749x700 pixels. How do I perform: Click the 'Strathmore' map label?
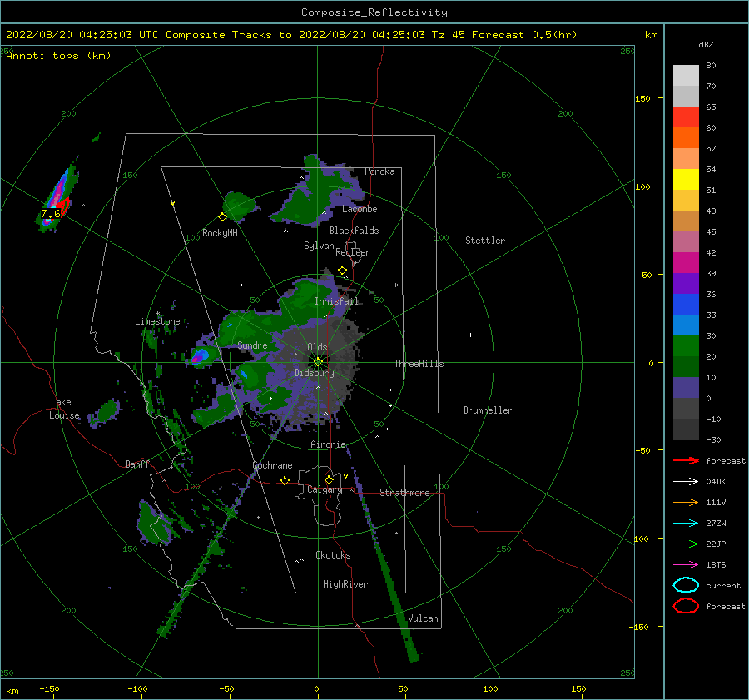(404, 493)
